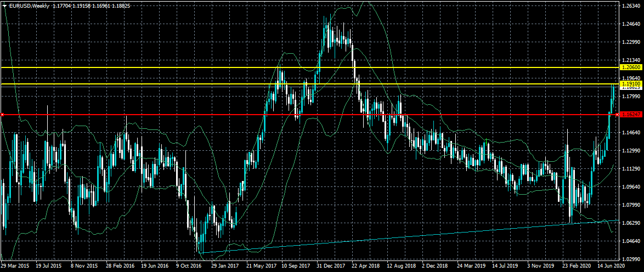644x272 pixels.
Task: Click the 1.09640 price axis label
Action: (631, 187)
